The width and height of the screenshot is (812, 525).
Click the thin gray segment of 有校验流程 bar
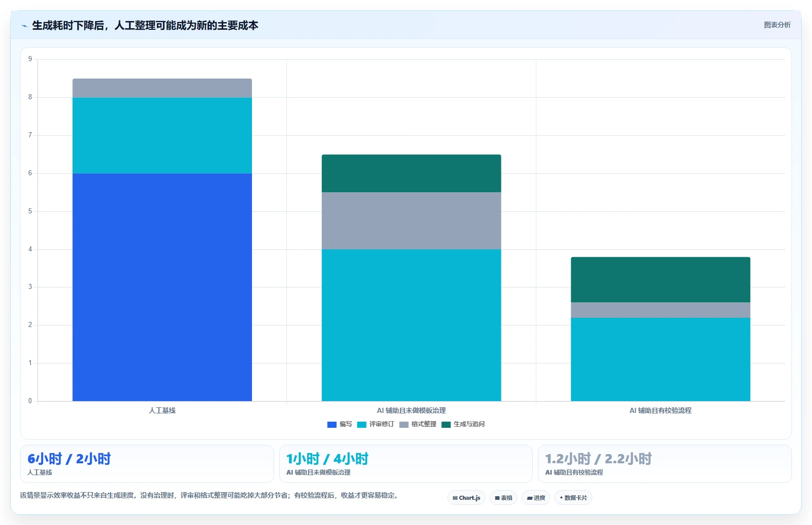(x=660, y=310)
